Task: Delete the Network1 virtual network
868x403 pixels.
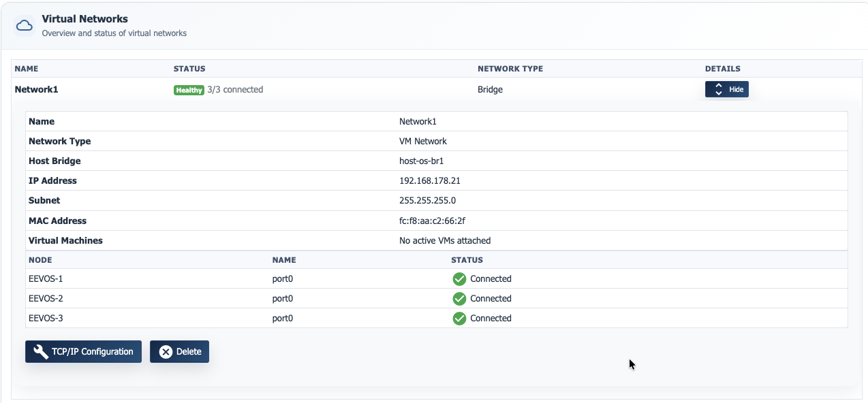Action: (179, 351)
